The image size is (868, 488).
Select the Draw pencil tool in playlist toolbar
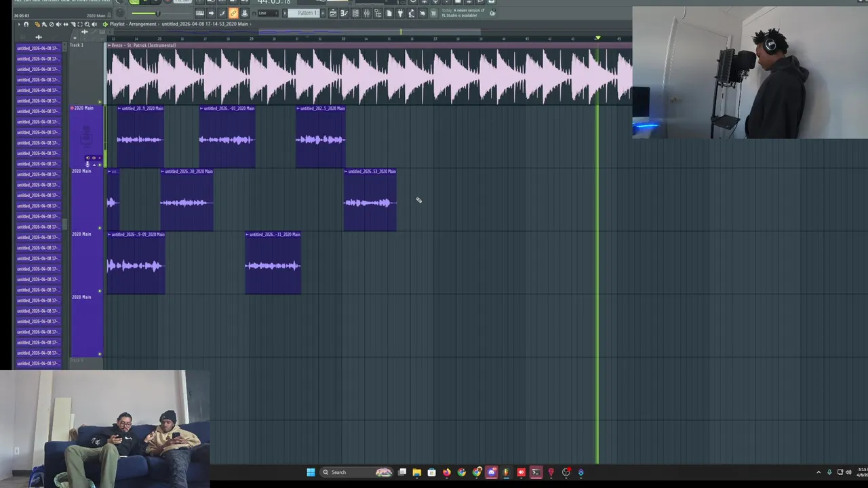click(37, 24)
